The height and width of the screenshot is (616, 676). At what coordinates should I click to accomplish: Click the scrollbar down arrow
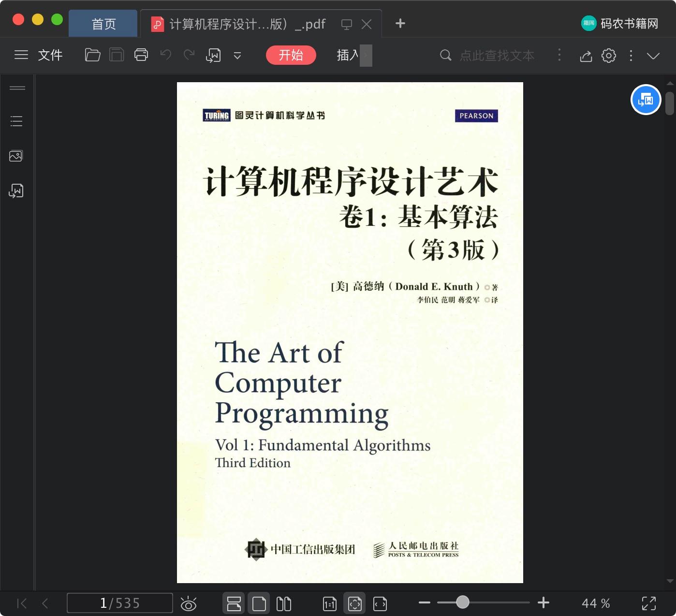[x=670, y=581]
